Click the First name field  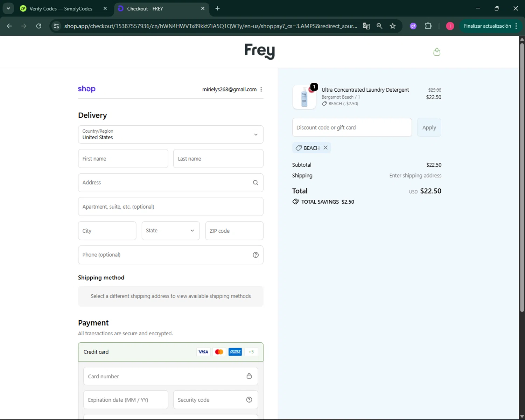click(123, 159)
